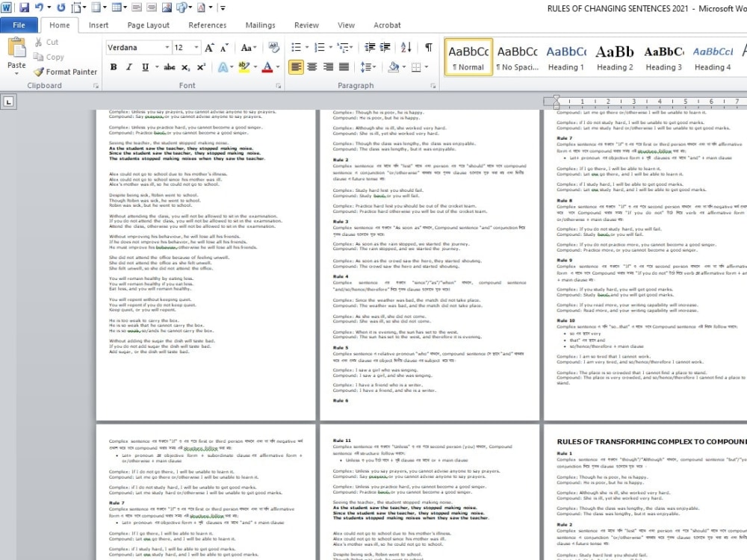
Task: Switch to the Review tab
Action: point(306,25)
